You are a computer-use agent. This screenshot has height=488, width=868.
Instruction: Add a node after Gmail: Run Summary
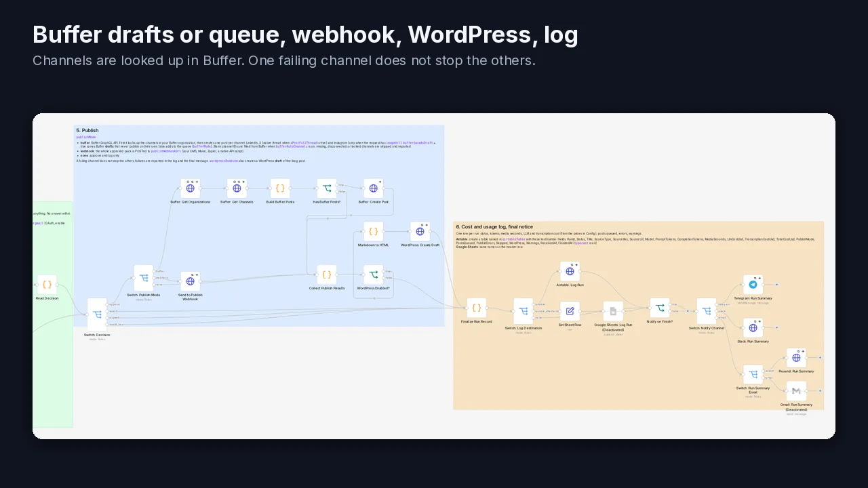pos(821,391)
